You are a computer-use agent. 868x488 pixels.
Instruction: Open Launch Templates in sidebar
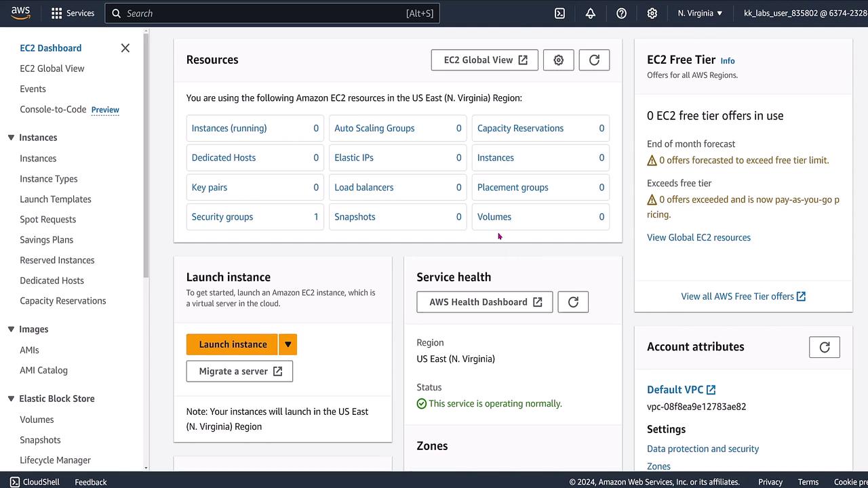point(56,199)
